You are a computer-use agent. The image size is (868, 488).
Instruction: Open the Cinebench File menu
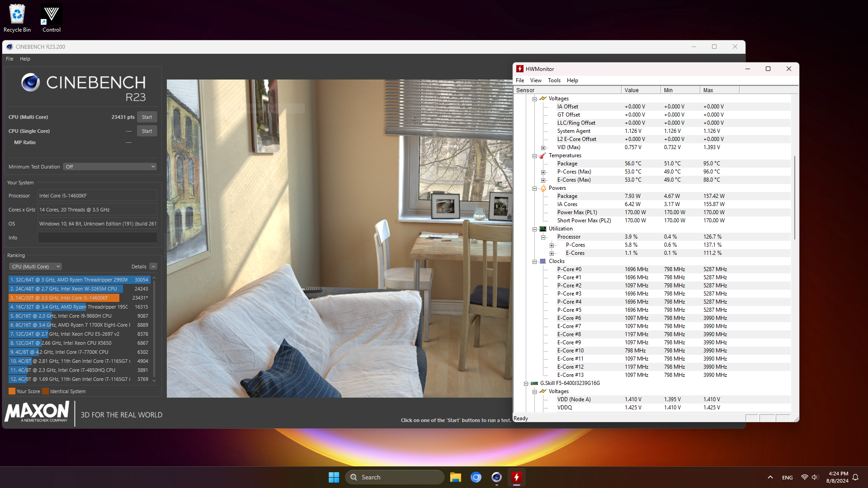pos(9,59)
